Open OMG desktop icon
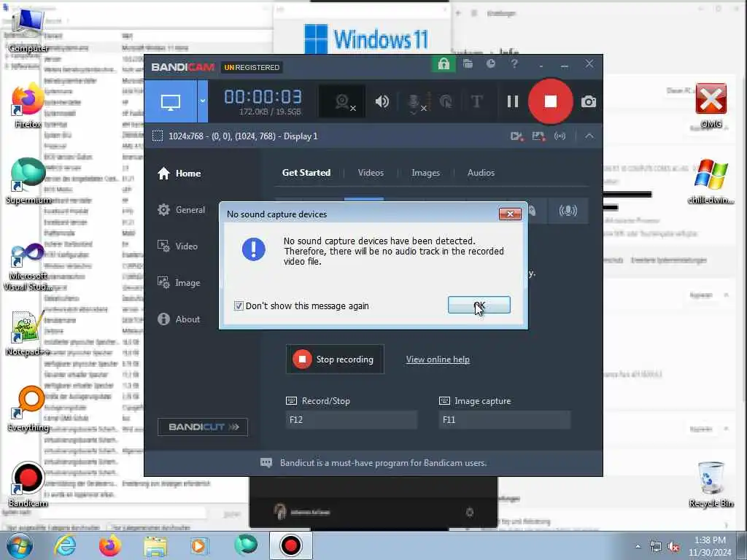The image size is (747, 560). [x=711, y=106]
